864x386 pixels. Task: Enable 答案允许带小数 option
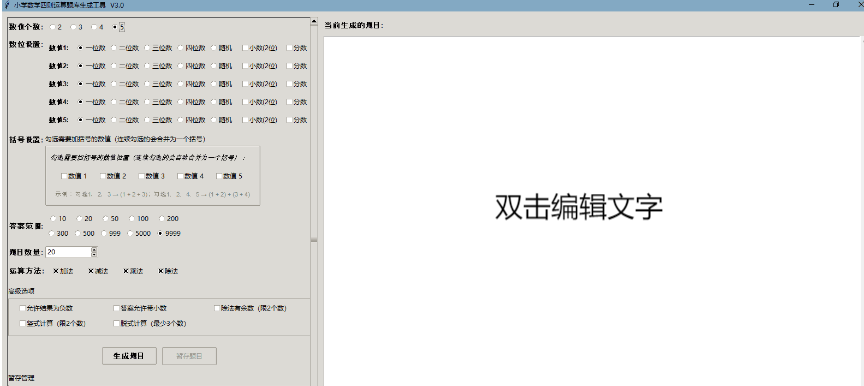pyautogui.click(x=116, y=308)
